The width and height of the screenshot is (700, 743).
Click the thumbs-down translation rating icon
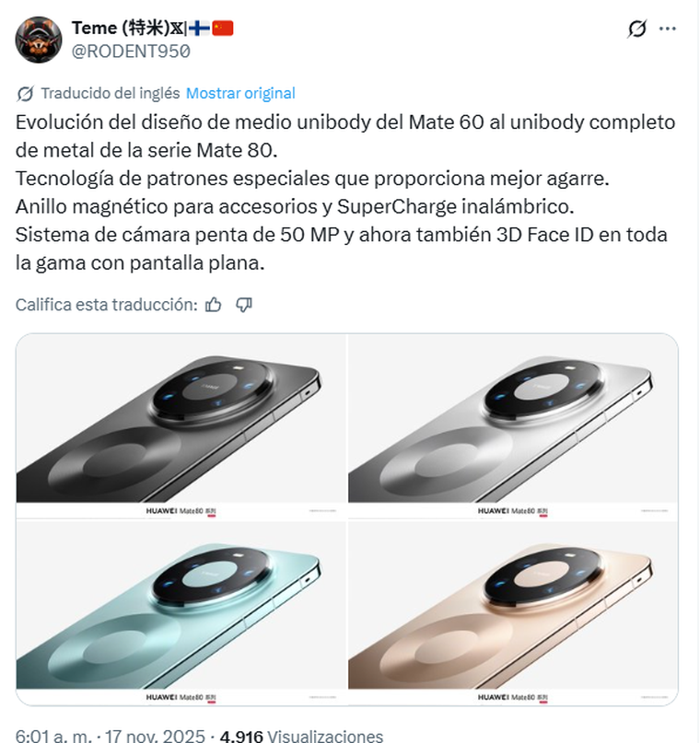pos(243,305)
